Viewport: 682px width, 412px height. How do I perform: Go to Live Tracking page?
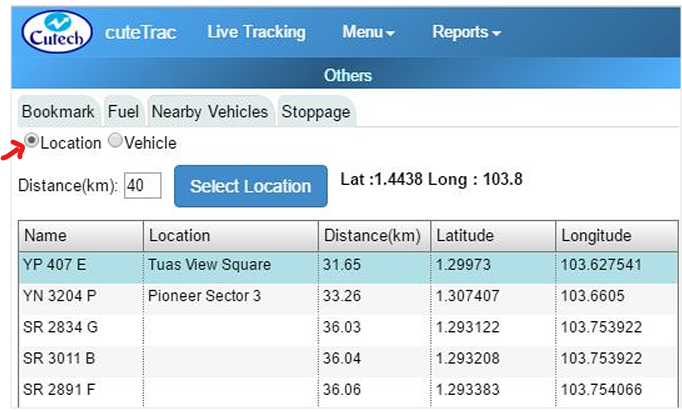click(256, 32)
